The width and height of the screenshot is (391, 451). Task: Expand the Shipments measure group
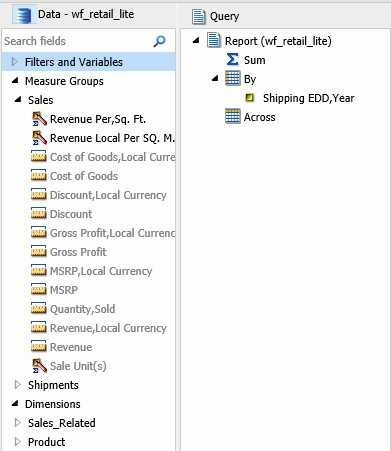pos(17,385)
